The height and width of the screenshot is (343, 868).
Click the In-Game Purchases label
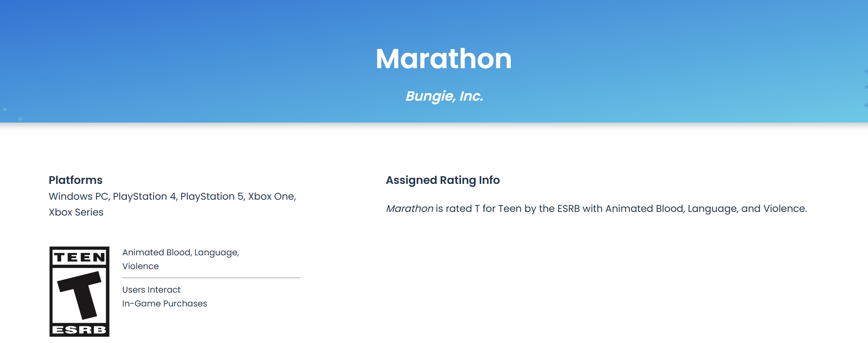[165, 304]
